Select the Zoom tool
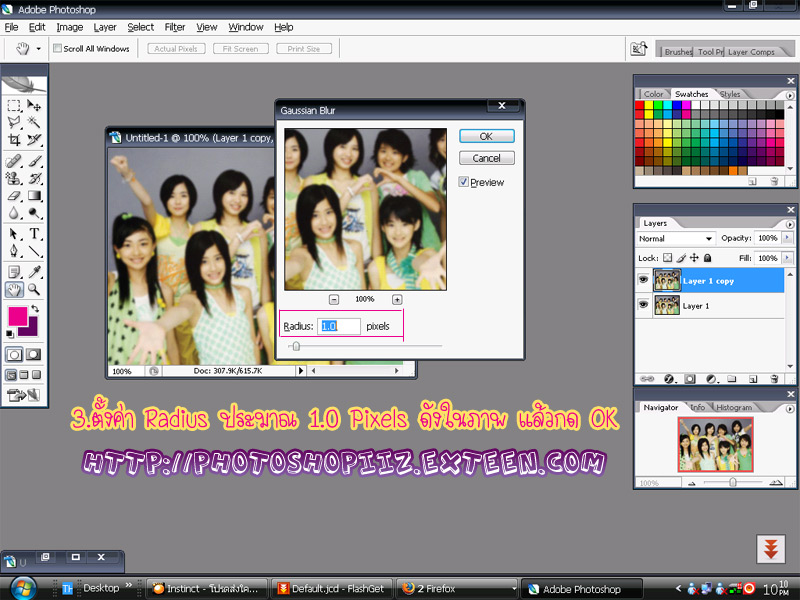Image resolution: width=800 pixels, height=600 pixels. point(34,290)
